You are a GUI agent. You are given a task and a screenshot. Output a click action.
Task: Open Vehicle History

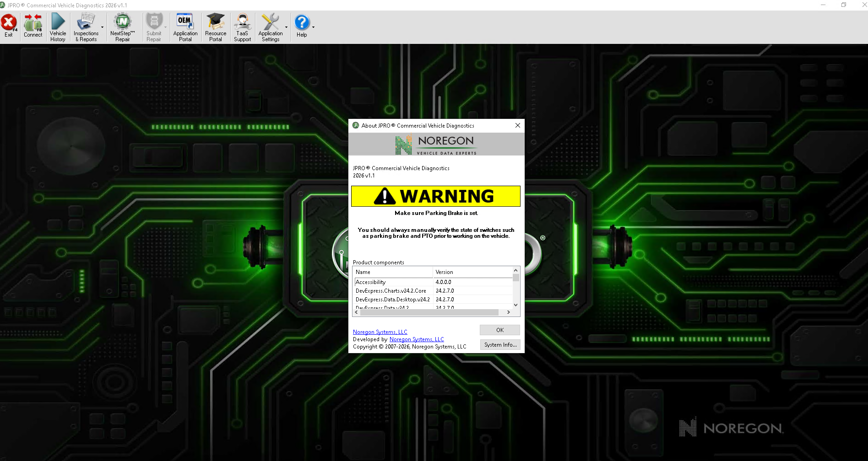point(58,27)
